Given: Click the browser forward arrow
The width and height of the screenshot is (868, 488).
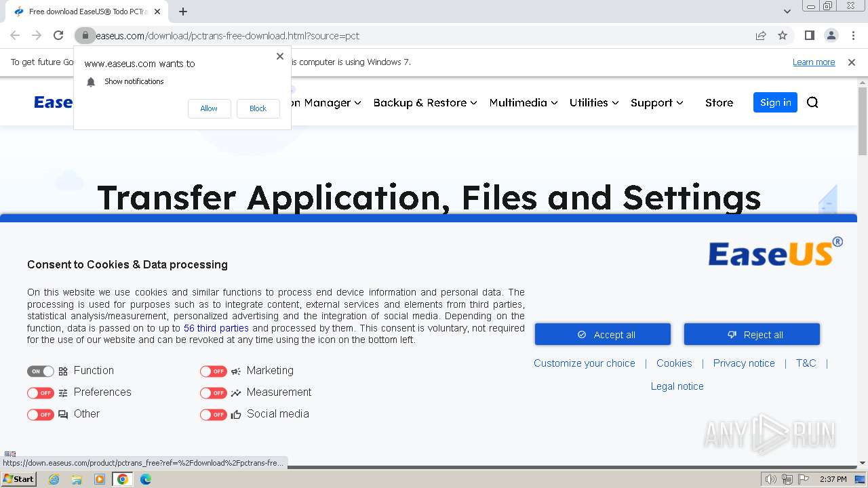Looking at the screenshot, I should [37, 35].
